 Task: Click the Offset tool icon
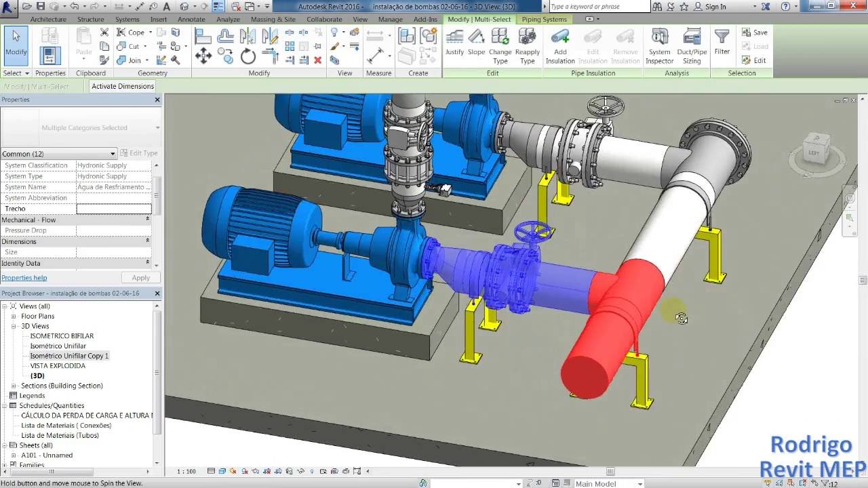(x=226, y=35)
